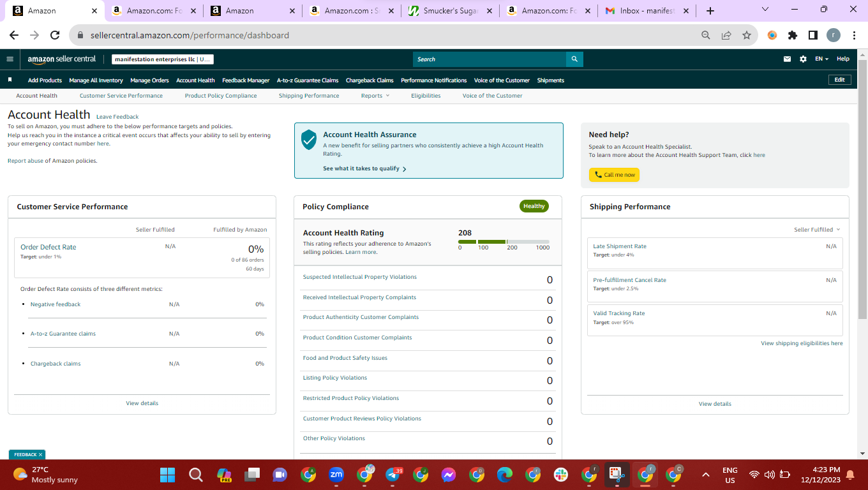
Task: Switch to Shipping Performance tab
Action: click(x=309, y=96)
